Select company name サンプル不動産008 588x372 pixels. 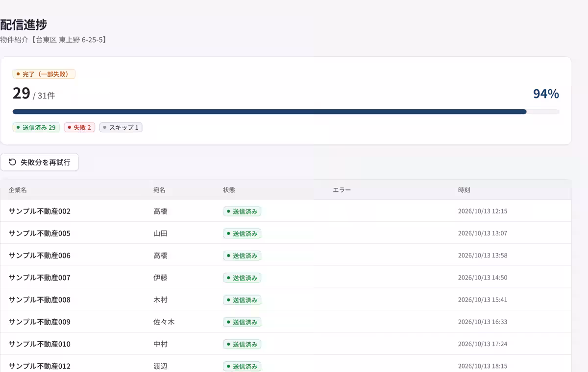40,300
